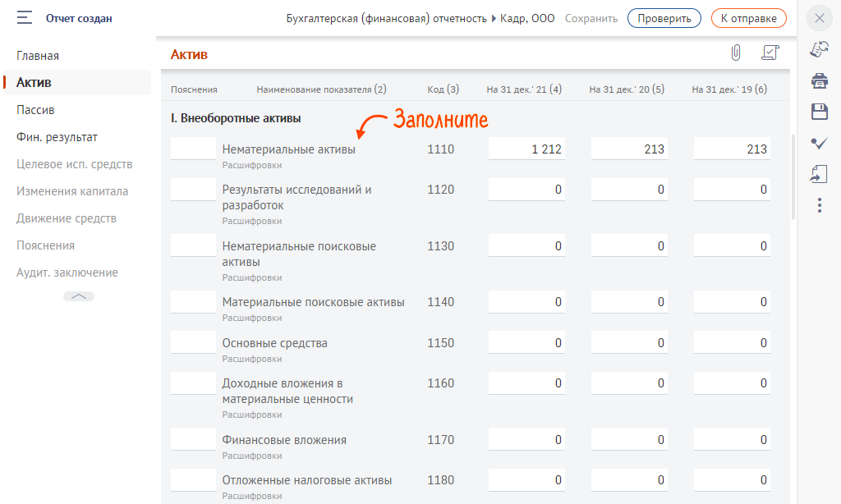Viewport: 841px width, 504px height.
Task: Close the report with X button
Action: point(819,18)
